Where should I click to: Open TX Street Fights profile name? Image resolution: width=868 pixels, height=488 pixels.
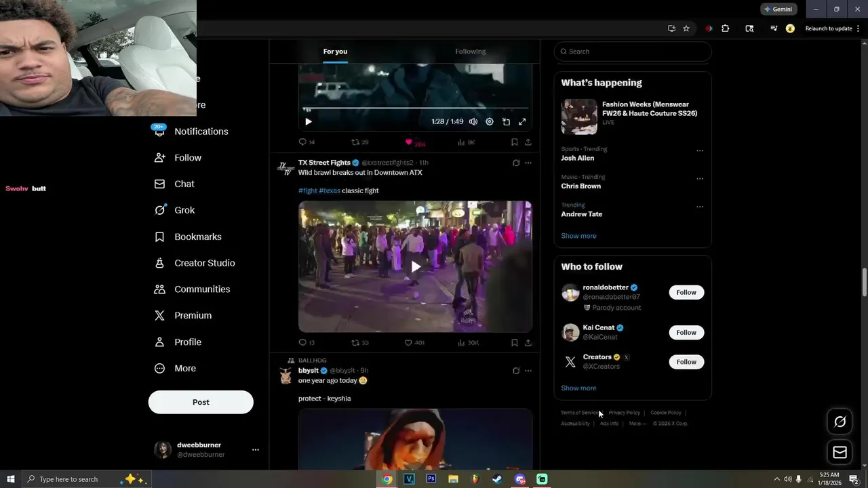coord(324,163)
